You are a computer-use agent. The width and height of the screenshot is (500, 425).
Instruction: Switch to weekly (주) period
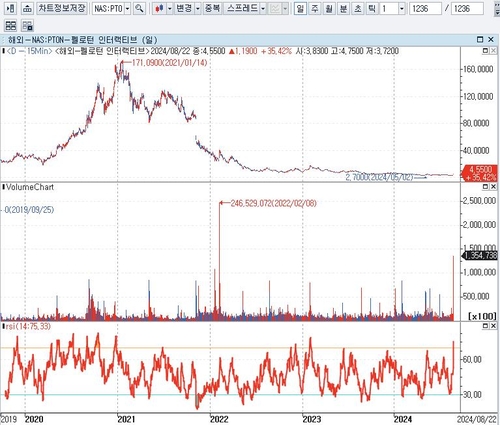point(315,8)
